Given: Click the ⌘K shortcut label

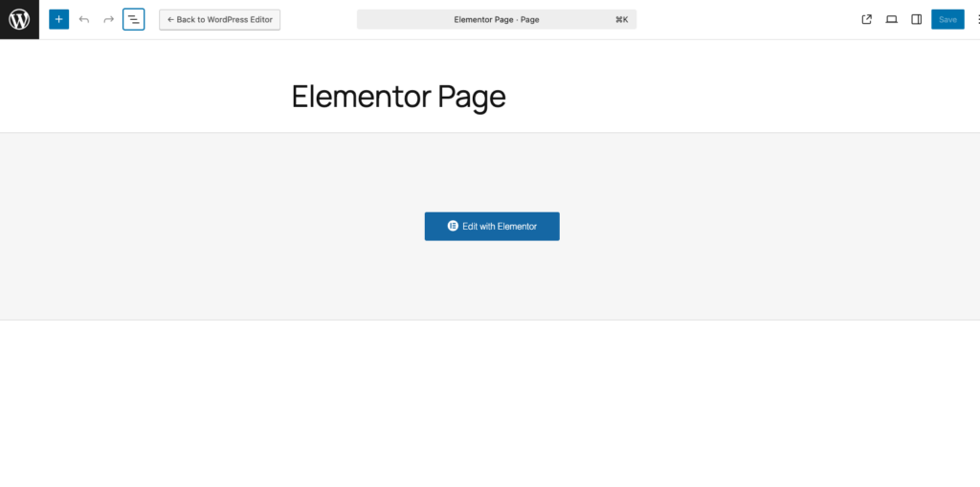Looking at the screenshot, I should (x=621, y=19).
